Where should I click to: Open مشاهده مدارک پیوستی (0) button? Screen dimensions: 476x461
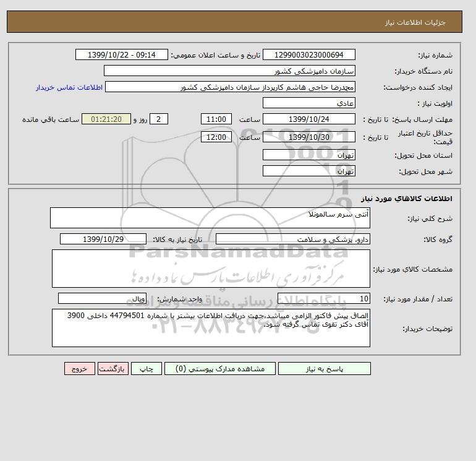click(220, 368)
